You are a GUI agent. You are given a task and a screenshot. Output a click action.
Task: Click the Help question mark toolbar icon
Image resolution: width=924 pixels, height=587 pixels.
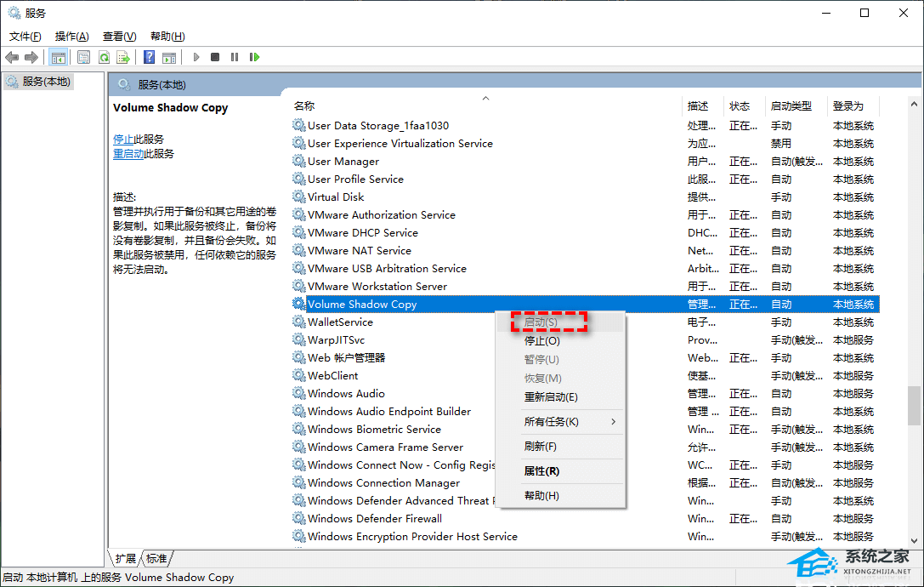coord(149,57)
